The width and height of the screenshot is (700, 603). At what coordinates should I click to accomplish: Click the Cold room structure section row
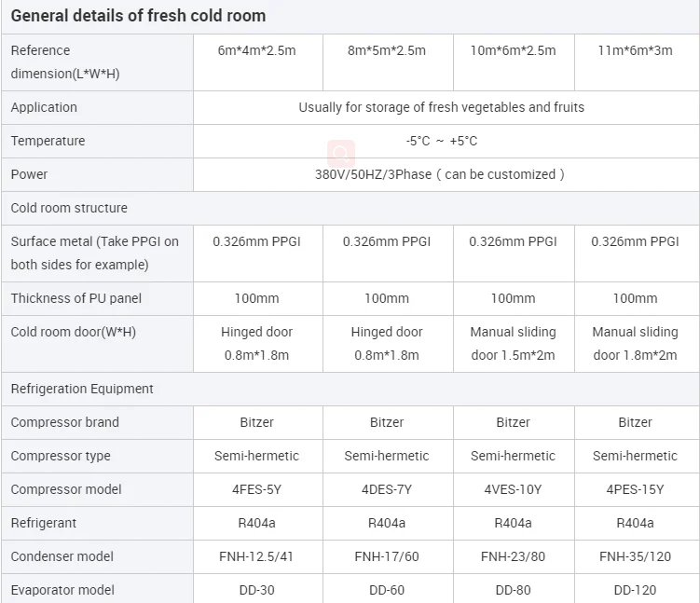click(x=70, y=208)
